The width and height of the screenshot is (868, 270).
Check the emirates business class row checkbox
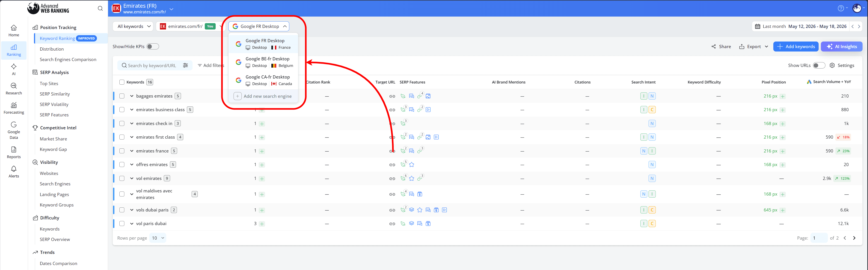pyautogui.click(x=122, y=110)
